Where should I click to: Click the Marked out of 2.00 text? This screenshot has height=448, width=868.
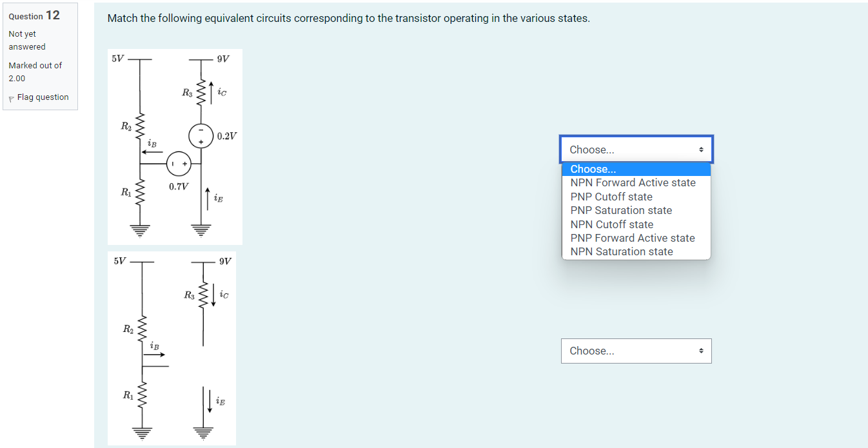coord(35,72)
